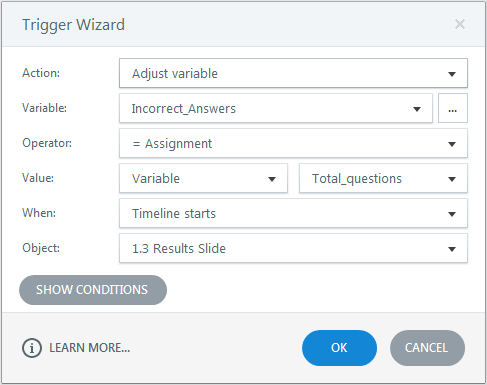Click the Operator field's dropdown arrow
This screenshot has height=385, width=487.
[452, 144]
